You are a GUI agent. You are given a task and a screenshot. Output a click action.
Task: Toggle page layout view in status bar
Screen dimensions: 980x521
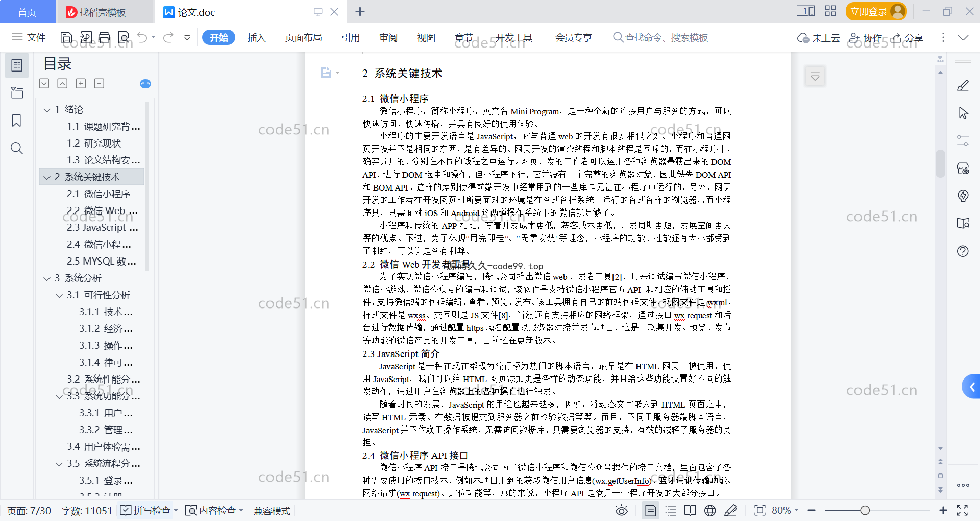(650, 510)
